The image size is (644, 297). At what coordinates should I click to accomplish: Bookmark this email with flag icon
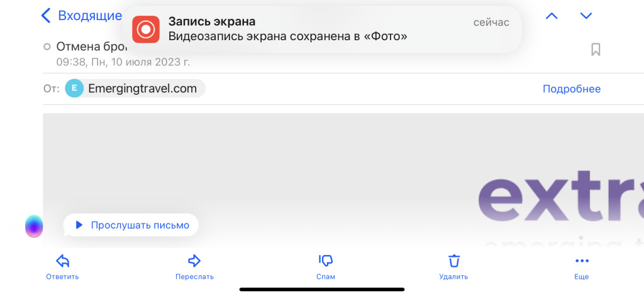point(596,50)
